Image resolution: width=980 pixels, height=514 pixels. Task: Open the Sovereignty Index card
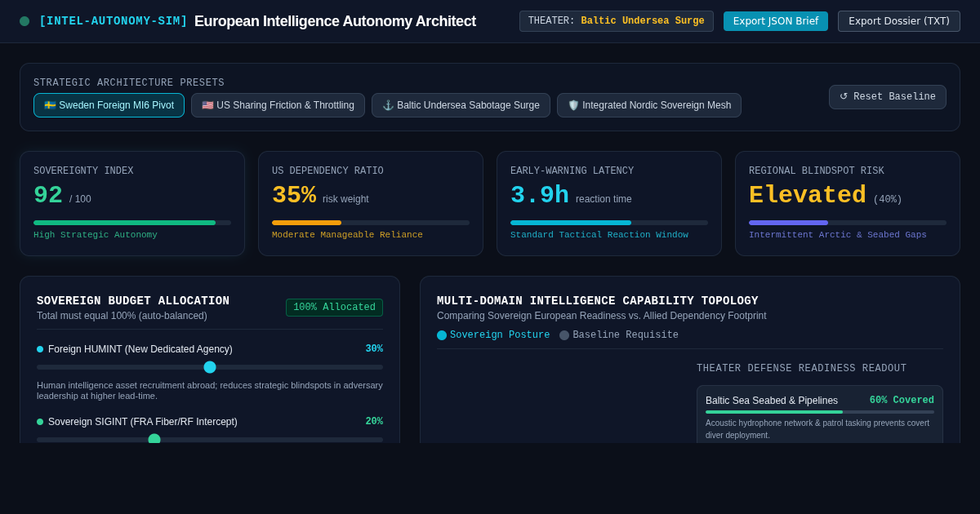point(132,203)
